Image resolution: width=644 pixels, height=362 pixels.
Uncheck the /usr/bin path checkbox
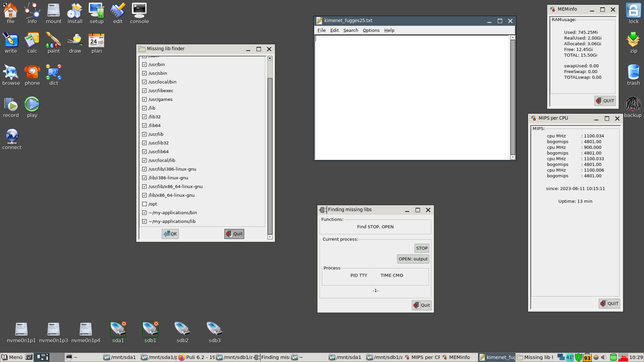(x=144, y=64)
